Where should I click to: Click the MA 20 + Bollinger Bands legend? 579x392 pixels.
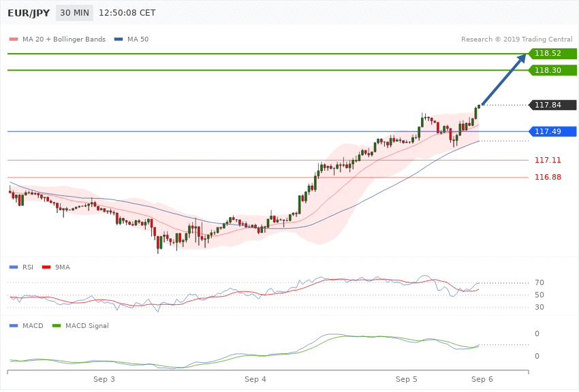(x=64, y=39)
